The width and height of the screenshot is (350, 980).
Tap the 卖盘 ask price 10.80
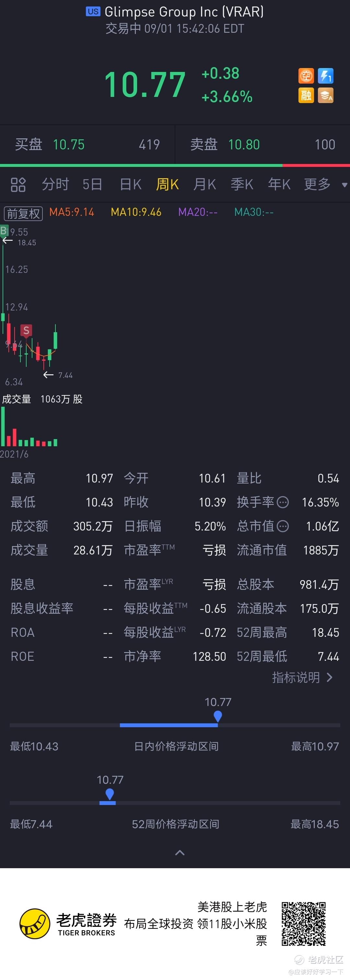click(x=244, y=145)
